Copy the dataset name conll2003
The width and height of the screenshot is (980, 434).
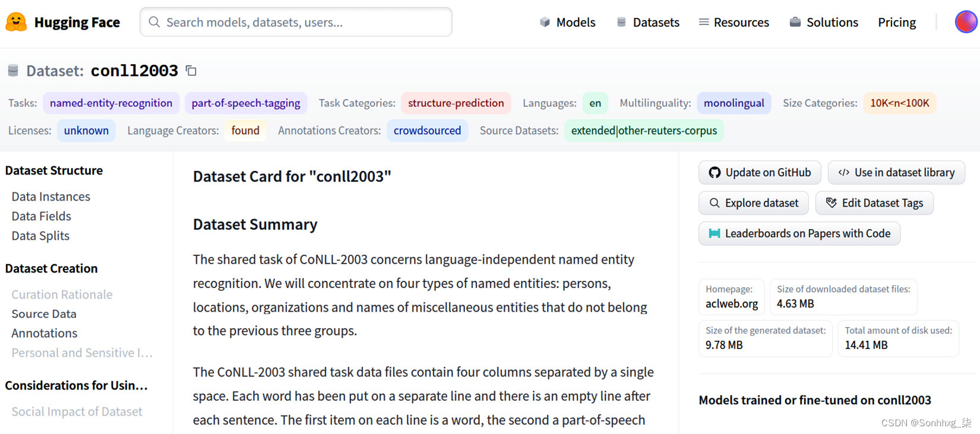click(x=191, y=71)
